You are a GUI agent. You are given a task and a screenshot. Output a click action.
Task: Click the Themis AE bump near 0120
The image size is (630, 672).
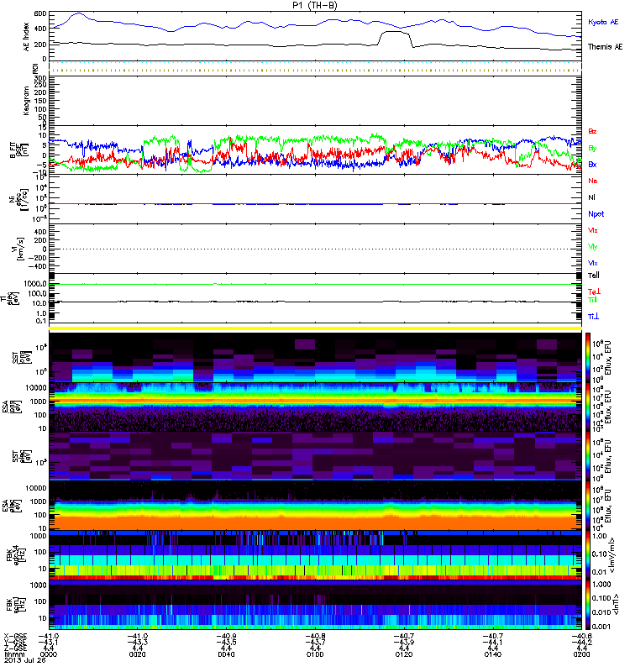pyautogui.click(x=394, y=37)
